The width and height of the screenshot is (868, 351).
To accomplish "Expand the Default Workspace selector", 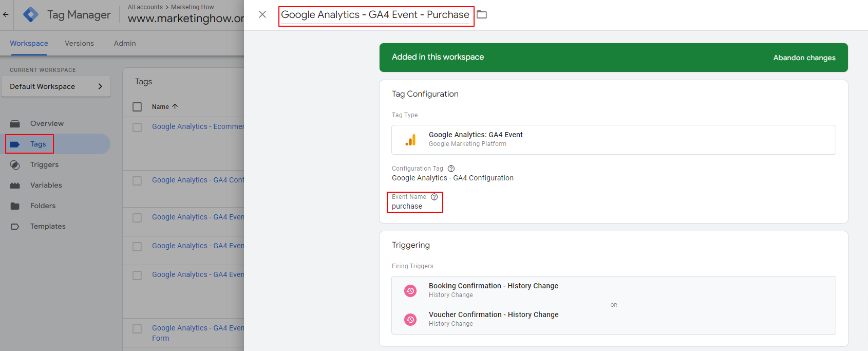I will coord(56,86).
